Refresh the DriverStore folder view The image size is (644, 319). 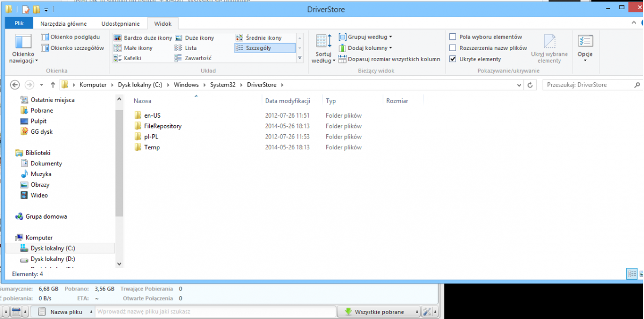coord(530,85)
